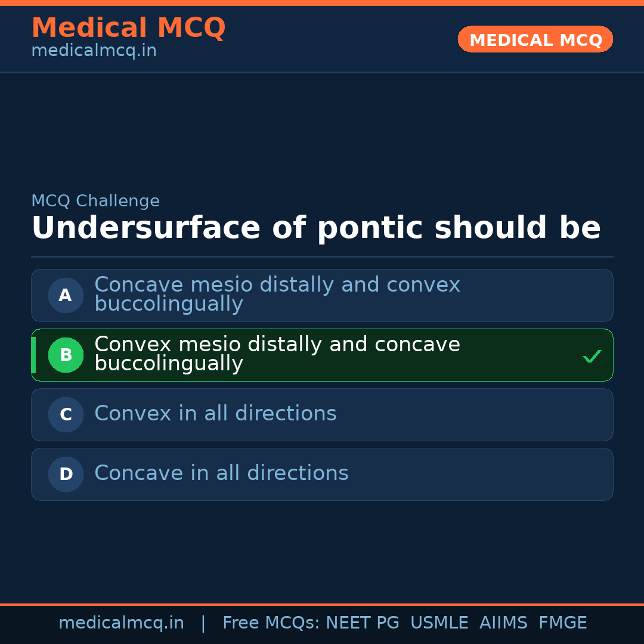Viewport: 644px width, 644px height.
Task: Click "Free MCQs:" footer text
Action: point(271,623)
